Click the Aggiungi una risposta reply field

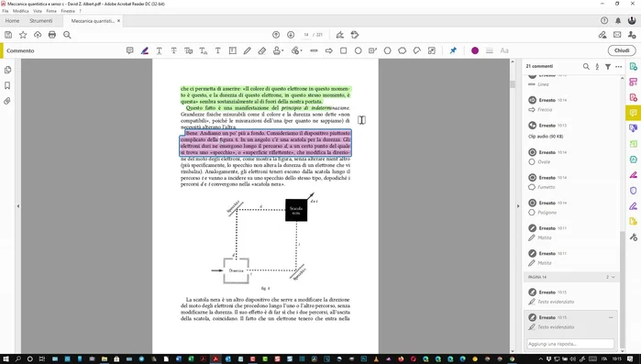[x=570, y=344]
